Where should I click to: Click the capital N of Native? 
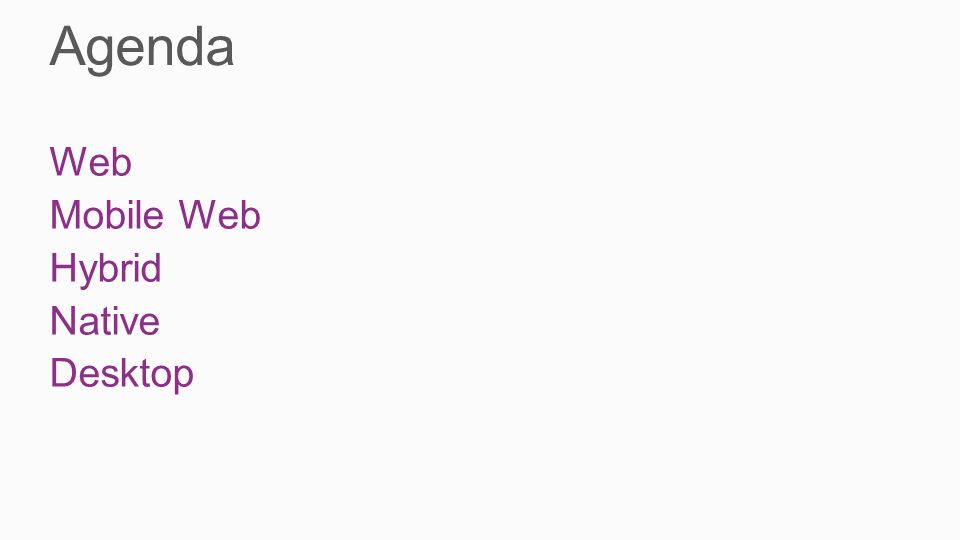62,321
